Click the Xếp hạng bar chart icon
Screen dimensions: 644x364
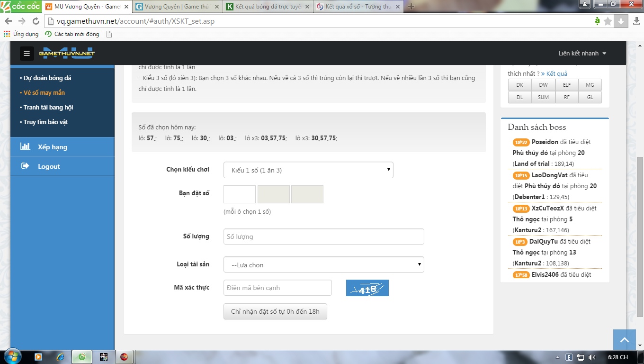(25, 147)
